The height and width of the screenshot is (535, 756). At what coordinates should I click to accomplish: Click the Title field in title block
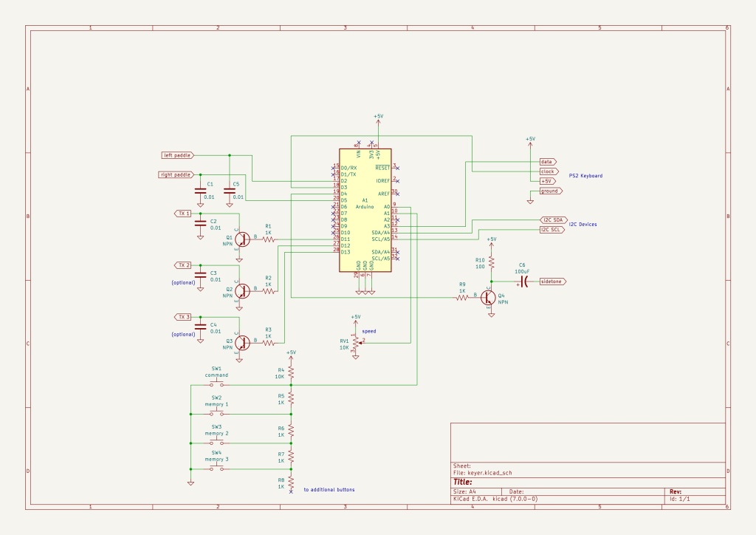(463, 481)
